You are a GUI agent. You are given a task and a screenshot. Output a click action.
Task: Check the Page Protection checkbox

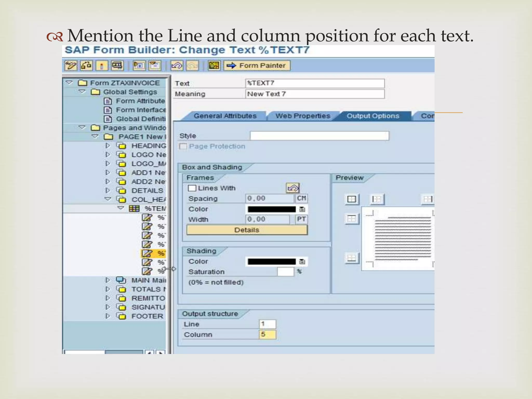coord(183,147)
